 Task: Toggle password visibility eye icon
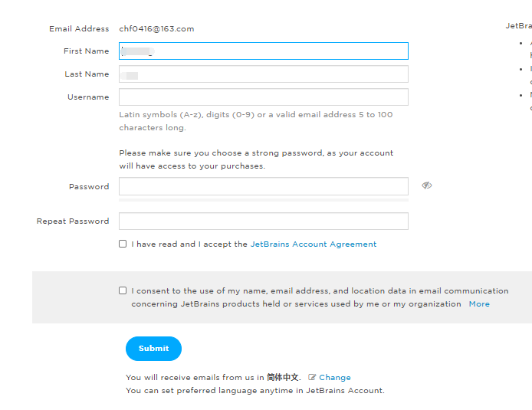[x=427, y=185]
